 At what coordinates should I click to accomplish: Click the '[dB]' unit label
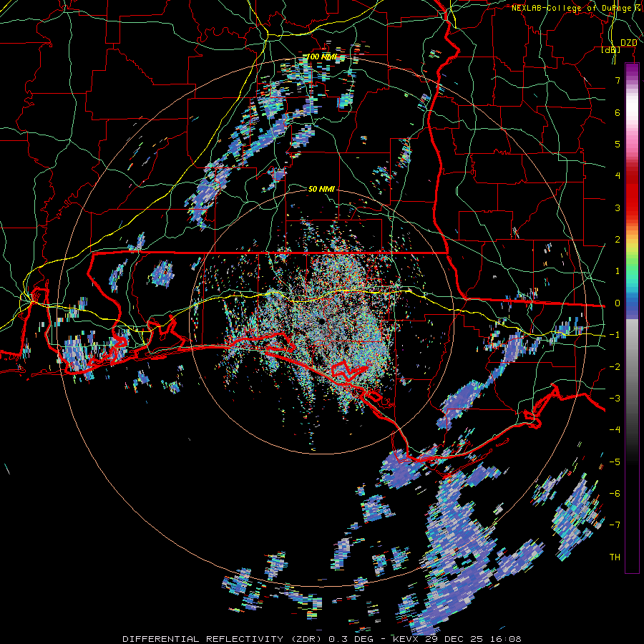tap(611, 49)
